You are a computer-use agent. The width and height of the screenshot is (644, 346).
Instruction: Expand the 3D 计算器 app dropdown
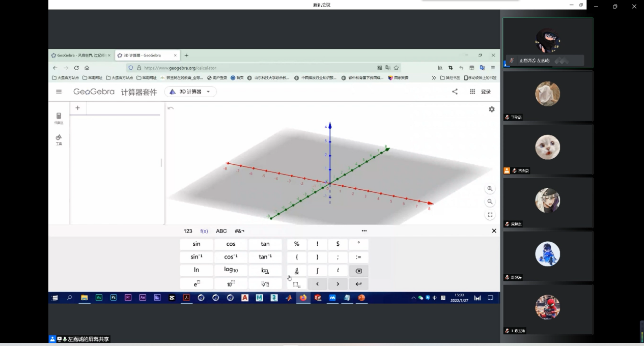click(208, 92)
